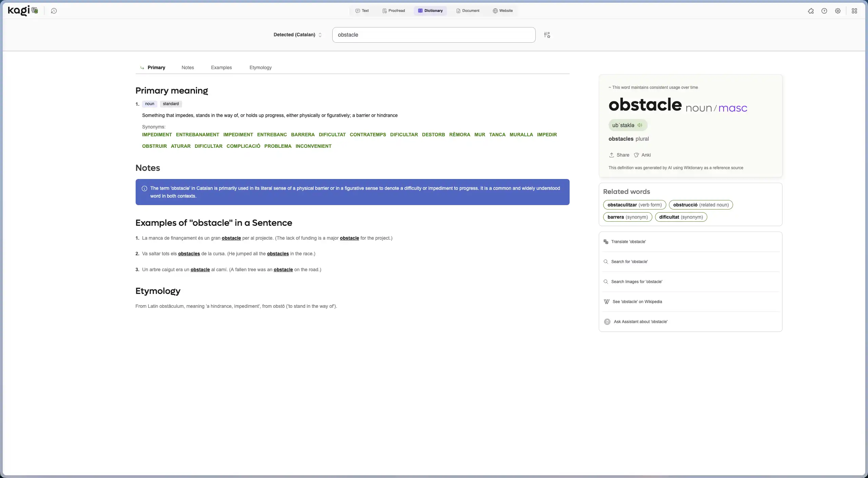The height and width of the screenshot is (478, 868).
Task: Click the help question mark icon
Action: pos(824,11)
